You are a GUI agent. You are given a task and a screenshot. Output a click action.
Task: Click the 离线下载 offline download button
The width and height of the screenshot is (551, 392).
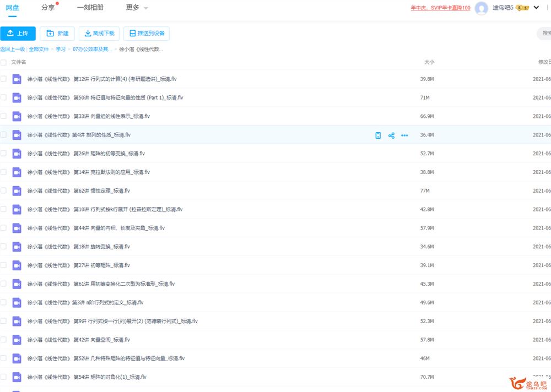[x=99, y=34]
